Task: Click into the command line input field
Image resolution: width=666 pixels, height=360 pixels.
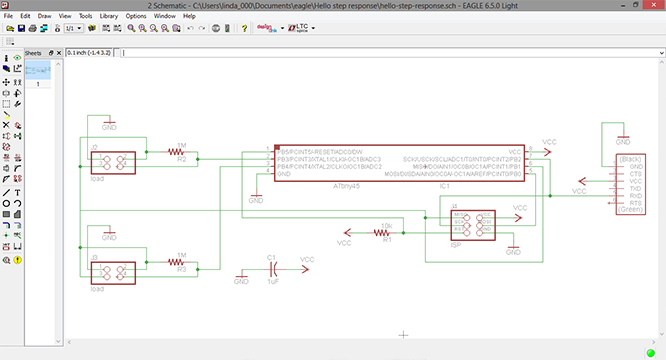Action: [x=389, y=53]
